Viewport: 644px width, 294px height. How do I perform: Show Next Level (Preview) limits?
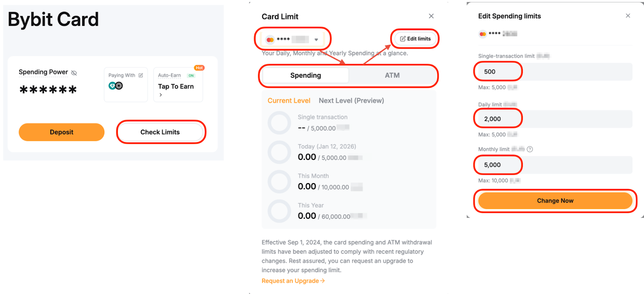click(x=351, y=101)
